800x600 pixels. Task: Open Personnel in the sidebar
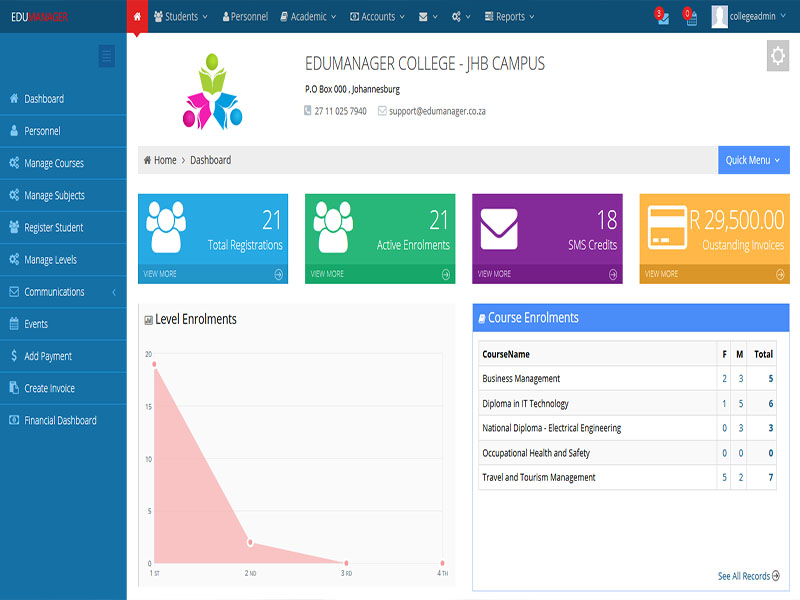tap(63, 131)
